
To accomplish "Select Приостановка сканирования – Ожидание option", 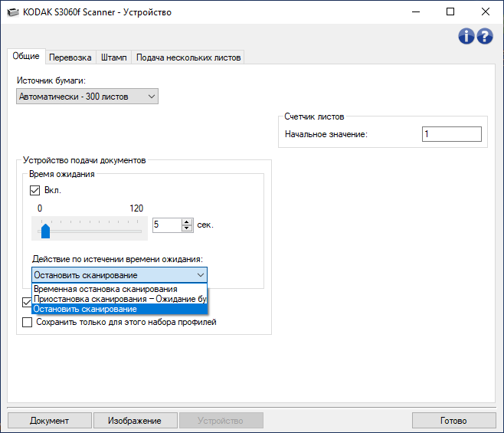I will click(x=119, y=299).
